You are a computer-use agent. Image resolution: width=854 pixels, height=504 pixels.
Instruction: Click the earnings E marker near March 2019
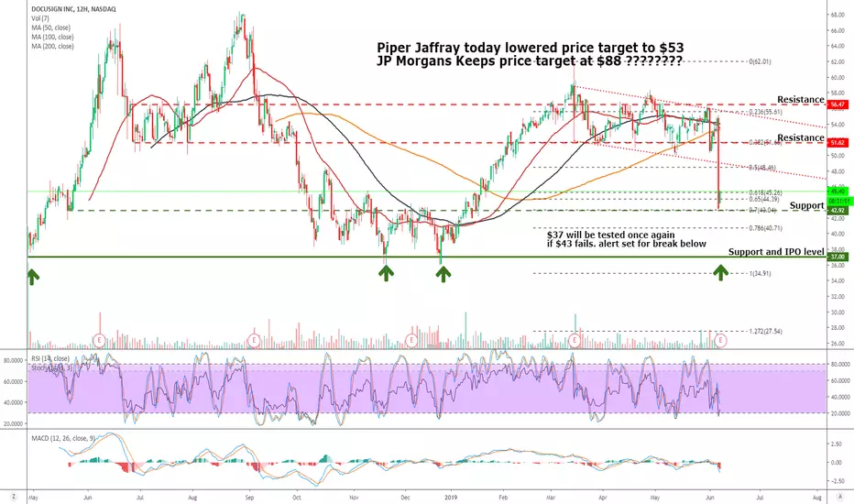point(575,341)
